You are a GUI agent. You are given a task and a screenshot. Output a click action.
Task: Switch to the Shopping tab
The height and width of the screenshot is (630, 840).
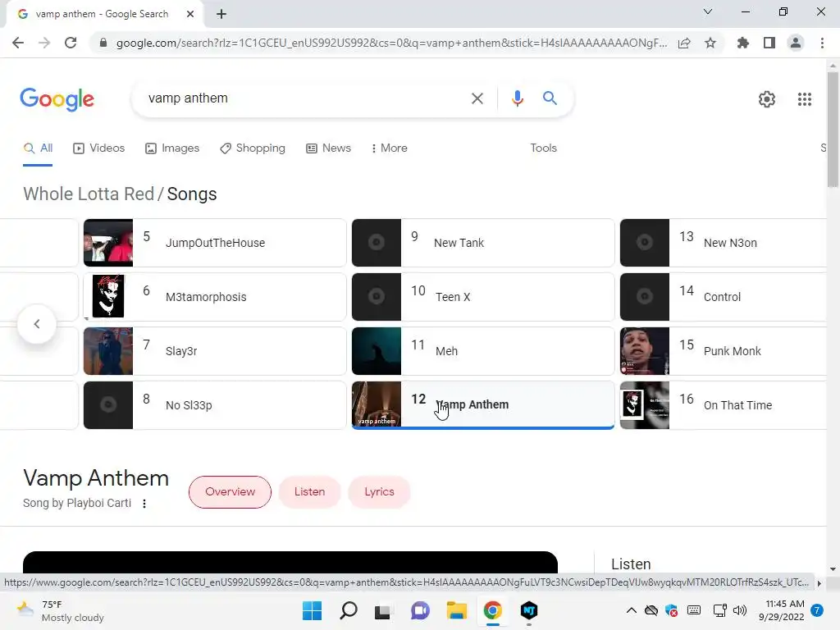253,148
